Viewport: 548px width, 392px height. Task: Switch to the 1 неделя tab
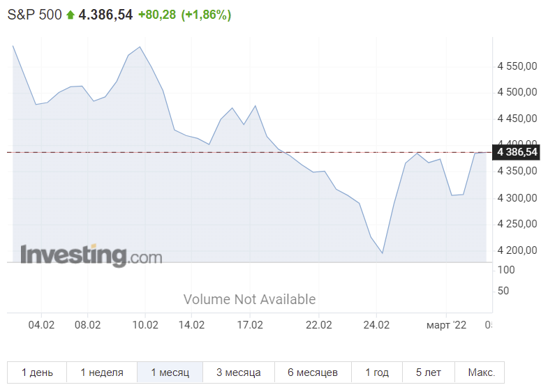(102, 372)
